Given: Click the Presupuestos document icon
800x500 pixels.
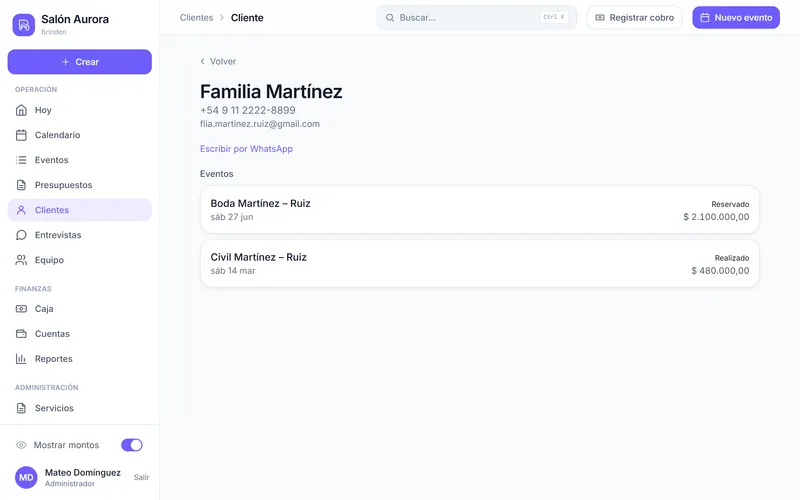Looking at the screenshot, I should click(x=21, y=185).
